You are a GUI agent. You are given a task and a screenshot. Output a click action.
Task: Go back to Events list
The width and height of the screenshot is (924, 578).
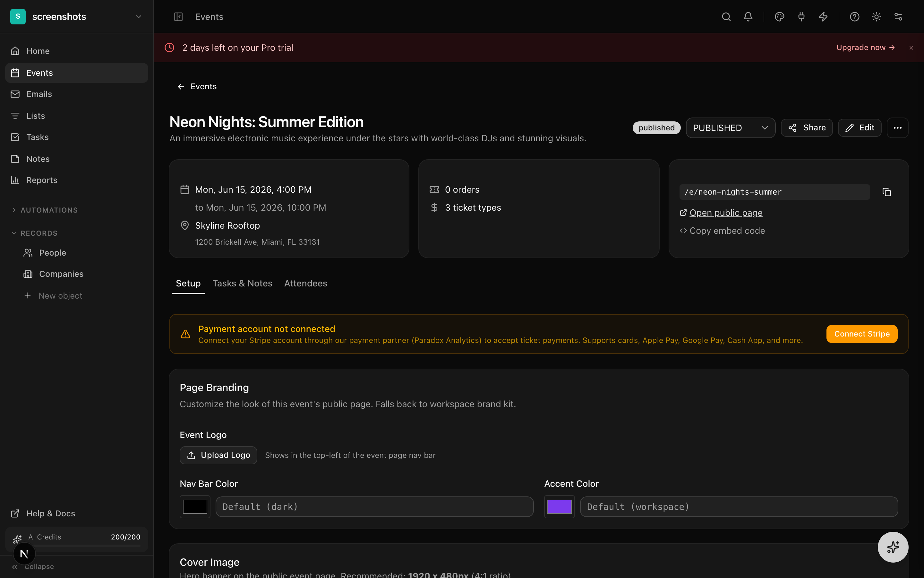pyautogui.click(x=197, y=86)
